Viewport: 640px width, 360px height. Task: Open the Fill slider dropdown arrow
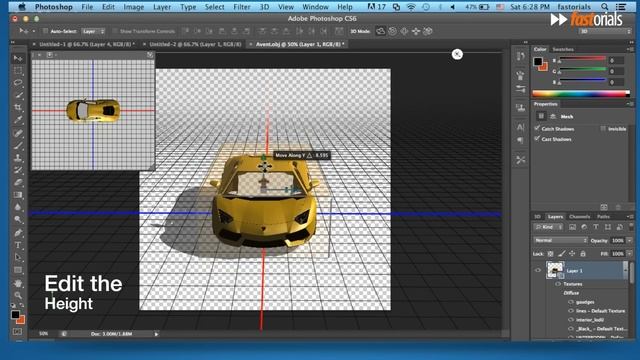(629, 254)
